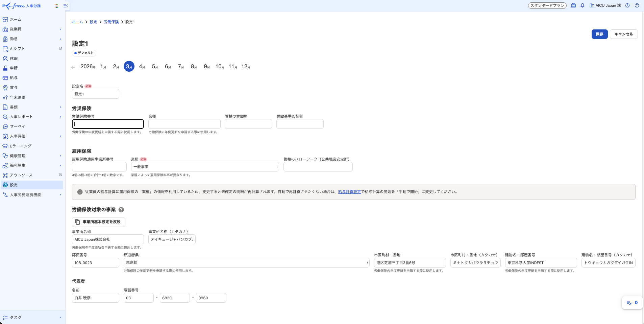This screenshot has width=644, height=324.
Task: Click the AIシフト calendar icon
Action: (x=5, y=49)
